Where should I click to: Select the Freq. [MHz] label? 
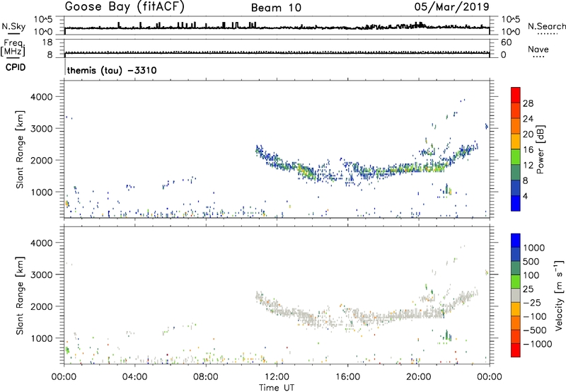(13, 48)
